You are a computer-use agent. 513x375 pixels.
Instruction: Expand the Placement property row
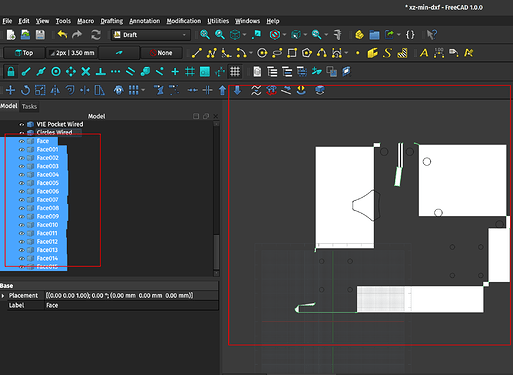[x=3, y=296]
